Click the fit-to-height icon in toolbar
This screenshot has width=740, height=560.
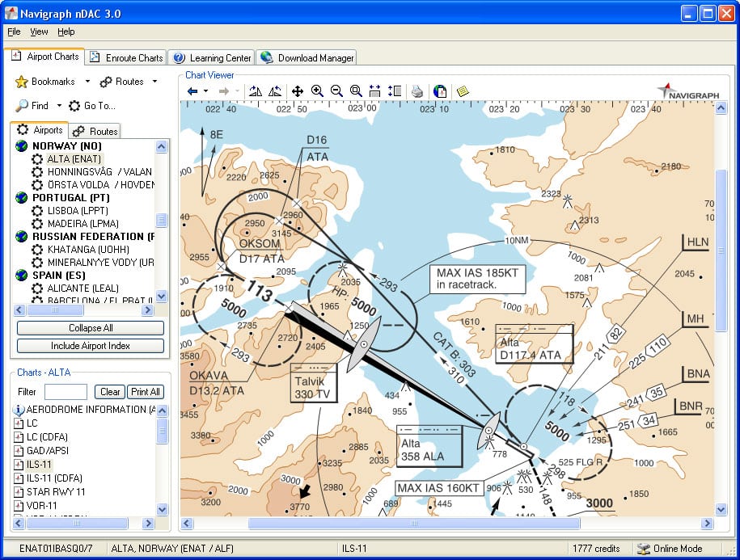[395, 91]
